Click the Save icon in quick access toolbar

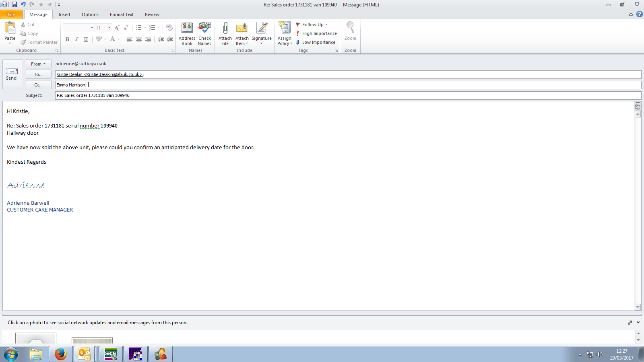(14, 4)
